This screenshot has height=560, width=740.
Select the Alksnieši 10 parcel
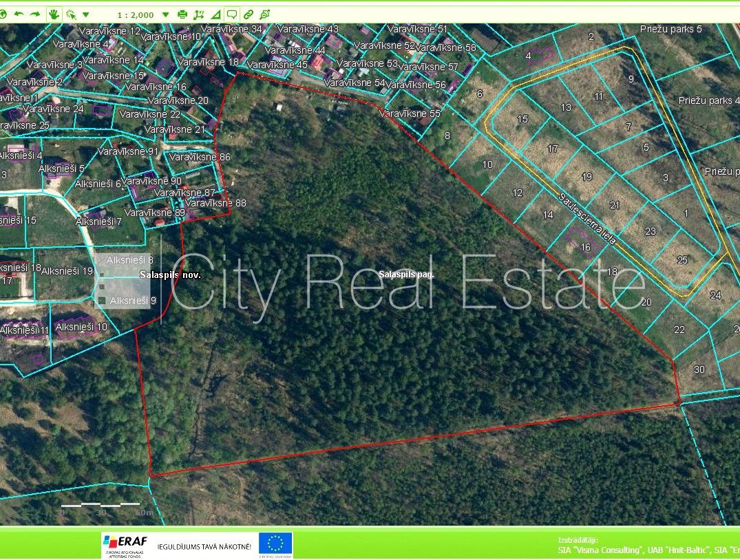click(x=81, y=327)
